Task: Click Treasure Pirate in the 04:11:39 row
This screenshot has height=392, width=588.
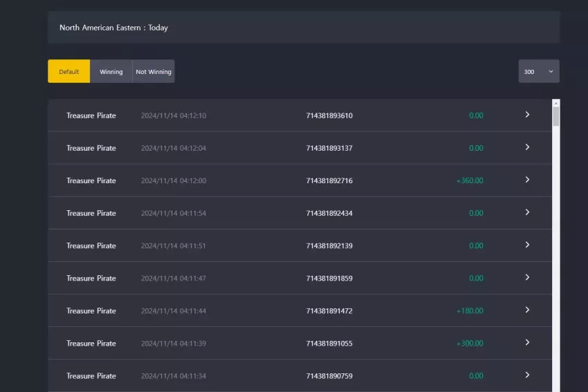Action: pyautogui.click(x=91, y=344)
